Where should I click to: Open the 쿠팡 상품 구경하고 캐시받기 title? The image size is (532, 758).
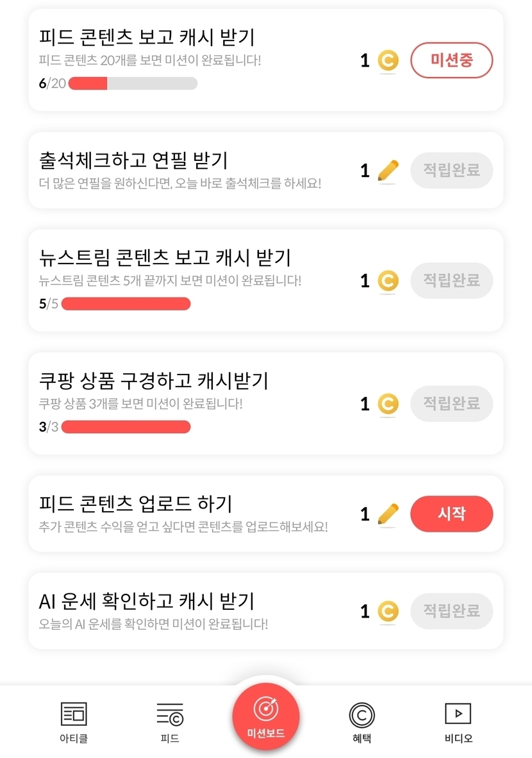(154, 381)
